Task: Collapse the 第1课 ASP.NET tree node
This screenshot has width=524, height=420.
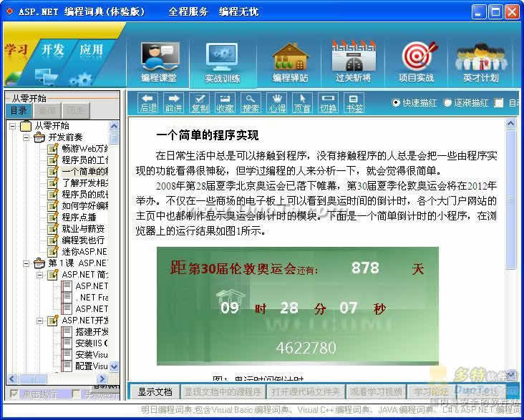Action: (x=26, y=263)
